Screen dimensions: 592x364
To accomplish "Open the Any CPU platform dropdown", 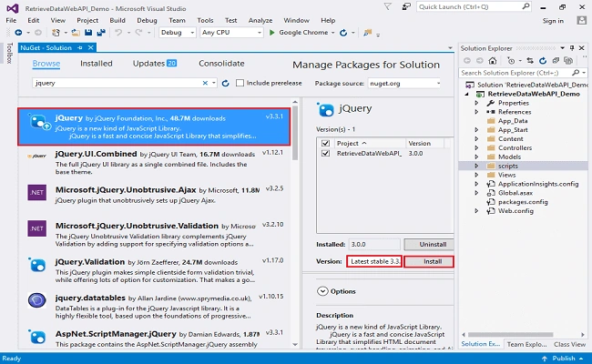I will click(231, 33).
